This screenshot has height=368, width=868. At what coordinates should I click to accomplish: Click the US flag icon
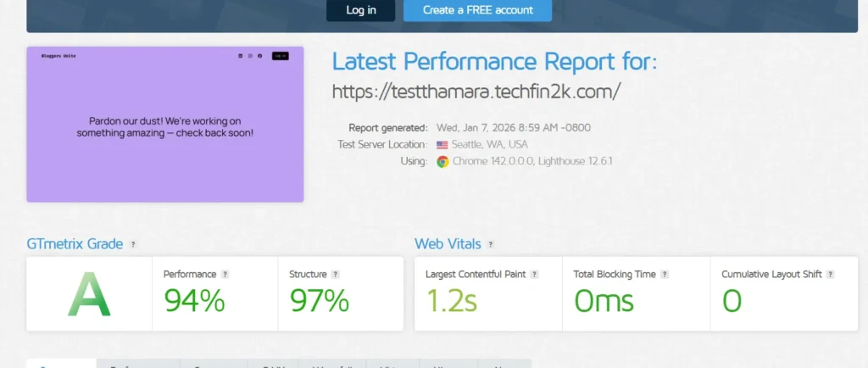pyautogui.click(x=442, y=145)
